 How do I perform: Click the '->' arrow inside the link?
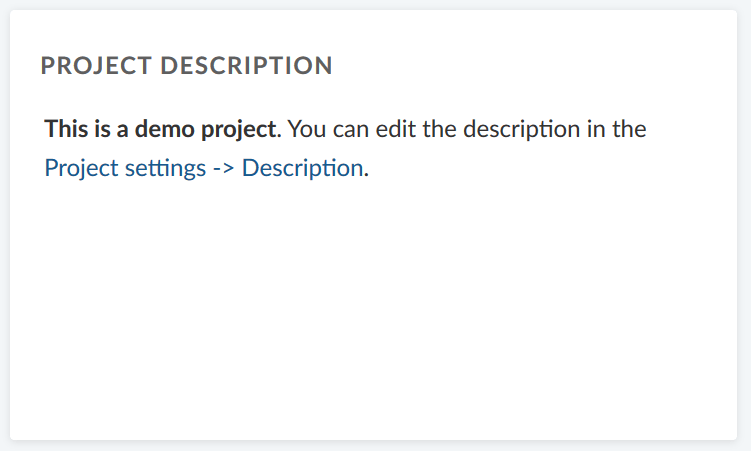coord(223,168)
